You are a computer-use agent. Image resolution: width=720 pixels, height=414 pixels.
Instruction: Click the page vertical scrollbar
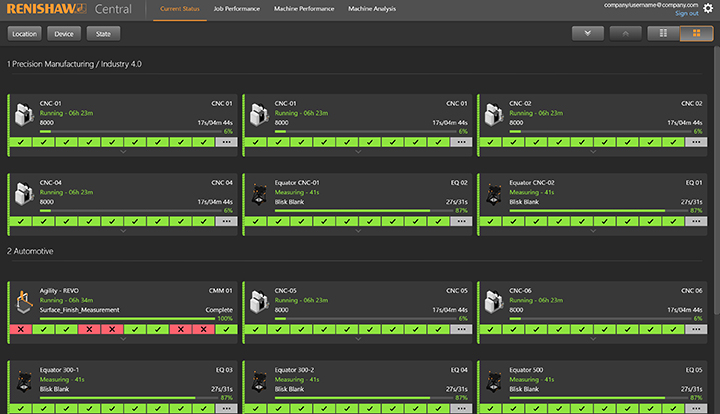pos(717,179)
